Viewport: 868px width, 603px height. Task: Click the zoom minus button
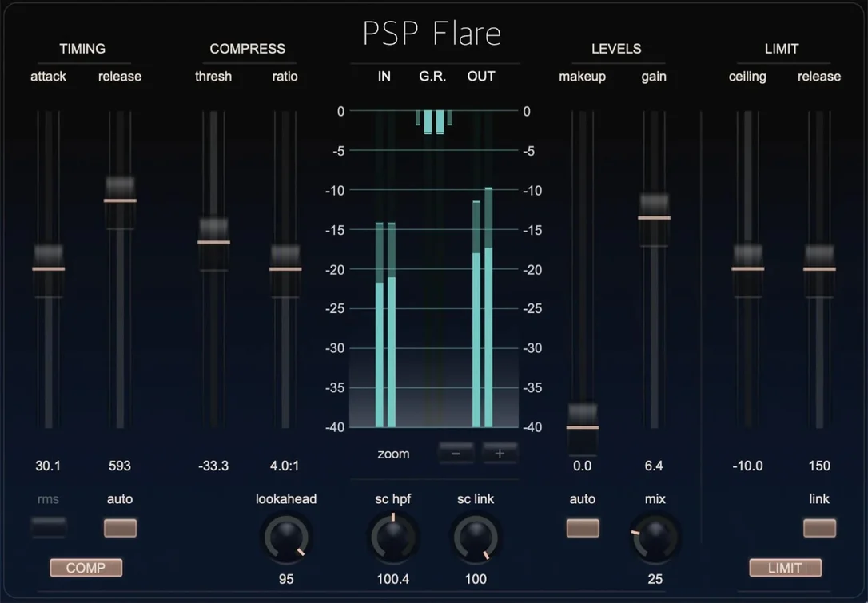pos(456,454)
